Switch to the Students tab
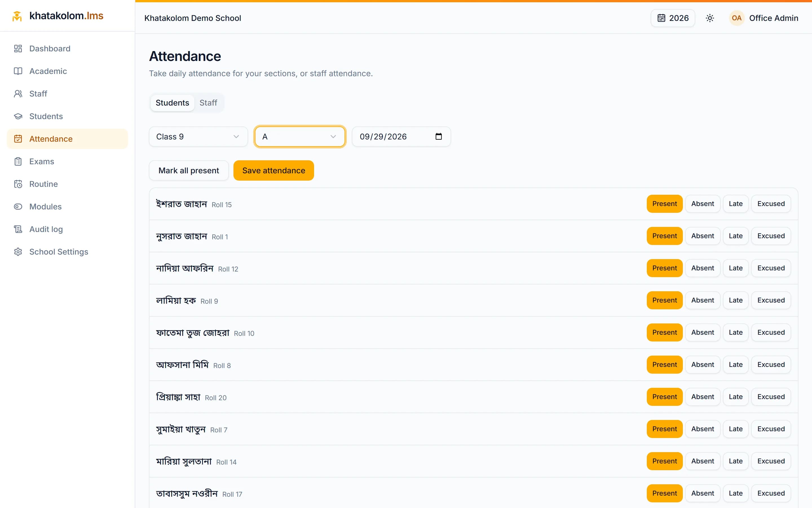Viewport: 812px width, 508px height. pyautogui.click(x=172, y=103)
